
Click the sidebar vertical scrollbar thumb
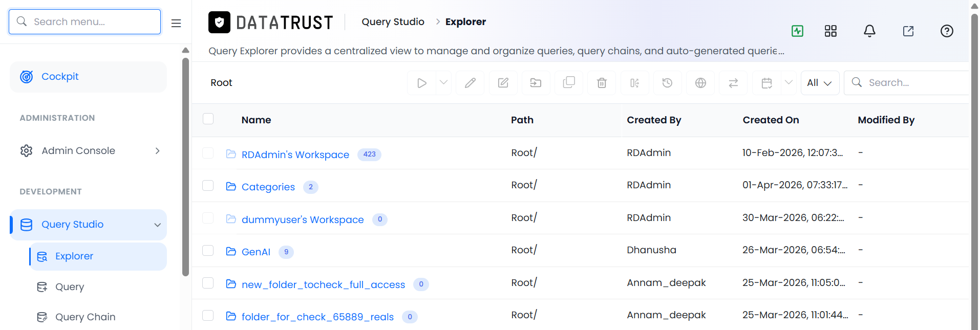(185, 167)
